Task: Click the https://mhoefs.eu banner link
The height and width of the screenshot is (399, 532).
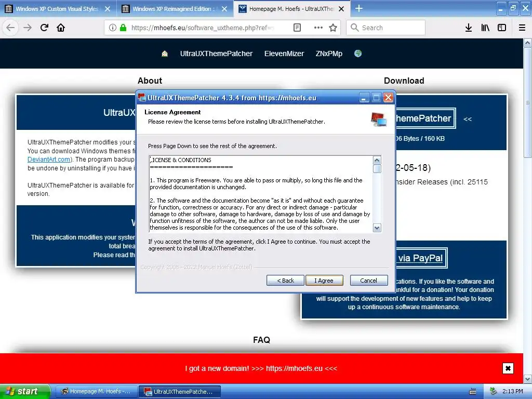Action: pyautogui.click(x=294, y=368)
